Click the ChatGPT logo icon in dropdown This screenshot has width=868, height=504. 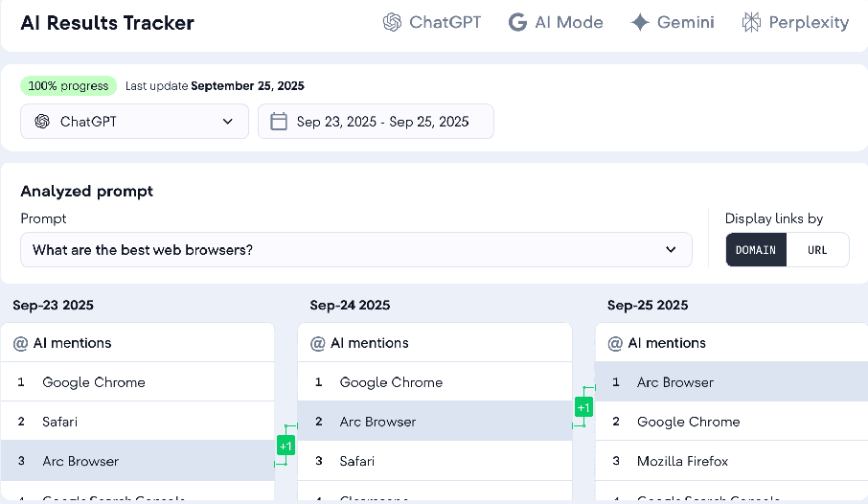point(42,122)
